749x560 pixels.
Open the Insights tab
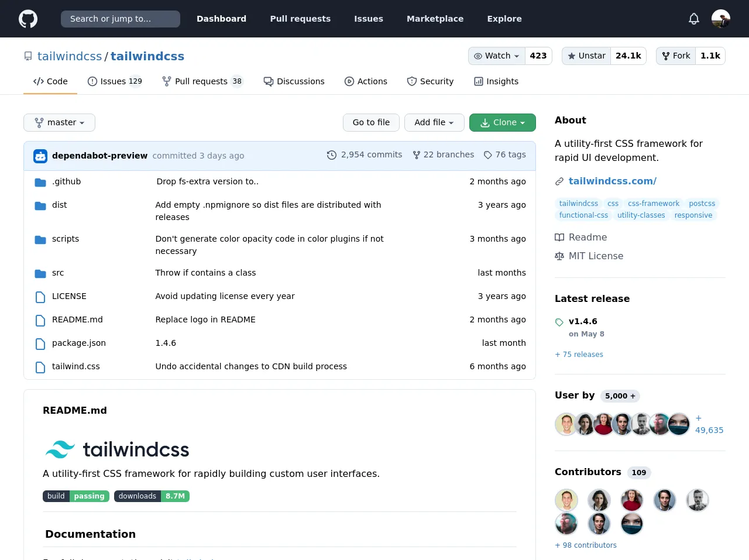(x=496, y=81)
